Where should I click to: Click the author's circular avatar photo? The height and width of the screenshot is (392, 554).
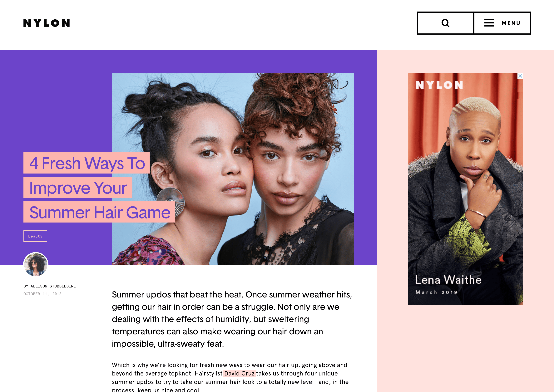point(36,265)
